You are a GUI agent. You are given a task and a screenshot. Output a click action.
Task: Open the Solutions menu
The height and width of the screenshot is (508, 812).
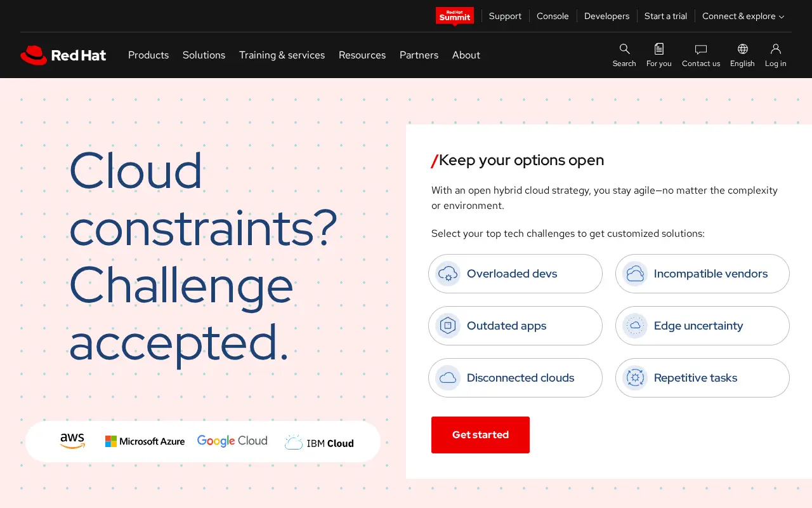(204, 55)
